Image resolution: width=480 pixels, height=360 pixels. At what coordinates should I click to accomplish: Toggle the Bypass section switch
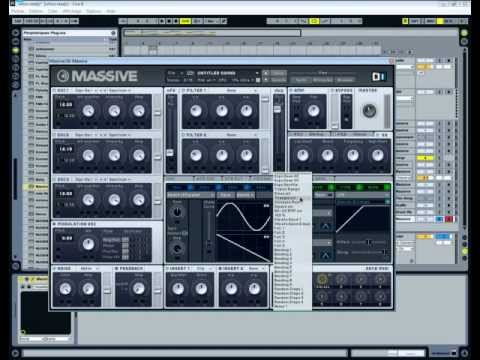click(332, 90)
